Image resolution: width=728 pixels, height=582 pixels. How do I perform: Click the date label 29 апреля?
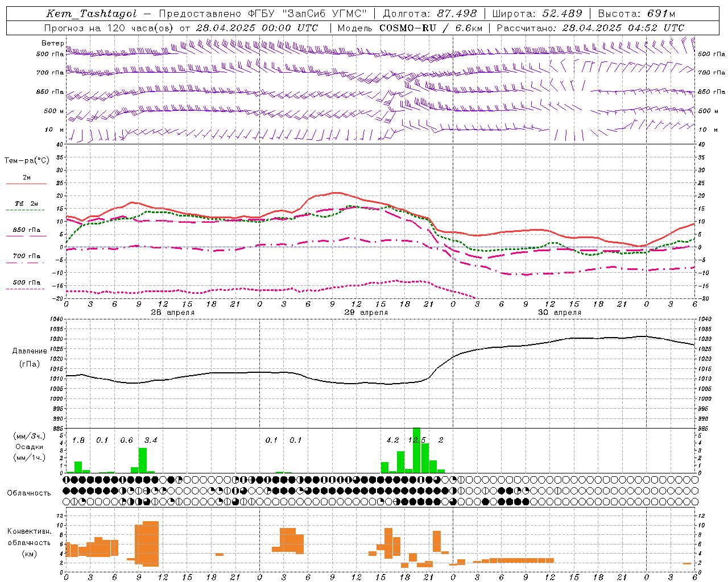[366, 312]
